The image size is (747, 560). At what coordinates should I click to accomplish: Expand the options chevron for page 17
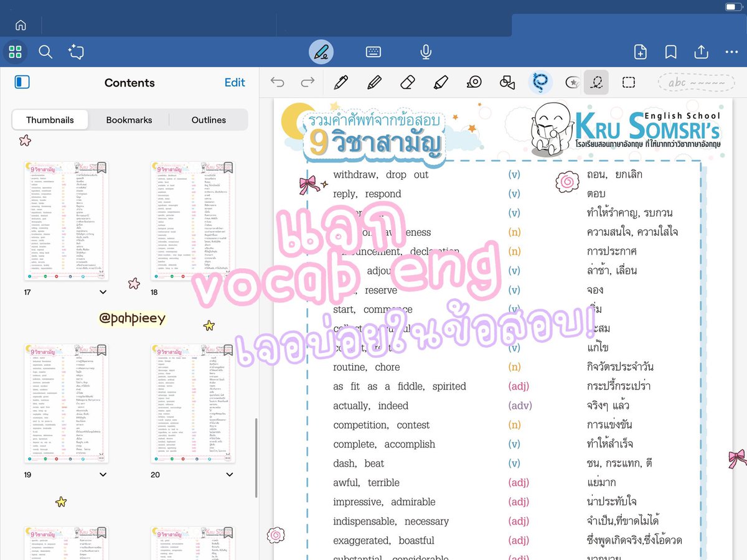[x=103, y=292]
